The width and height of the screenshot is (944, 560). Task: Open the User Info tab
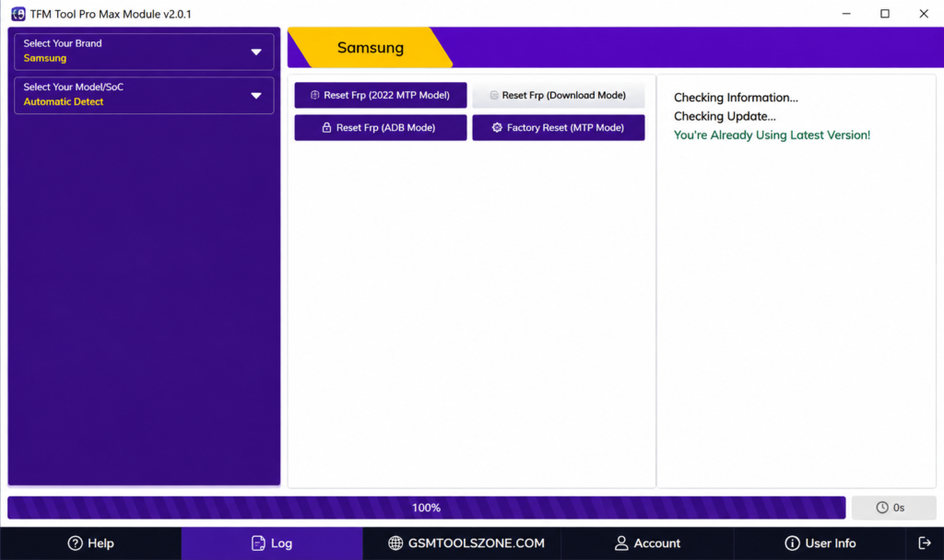[x=820, y=543]
